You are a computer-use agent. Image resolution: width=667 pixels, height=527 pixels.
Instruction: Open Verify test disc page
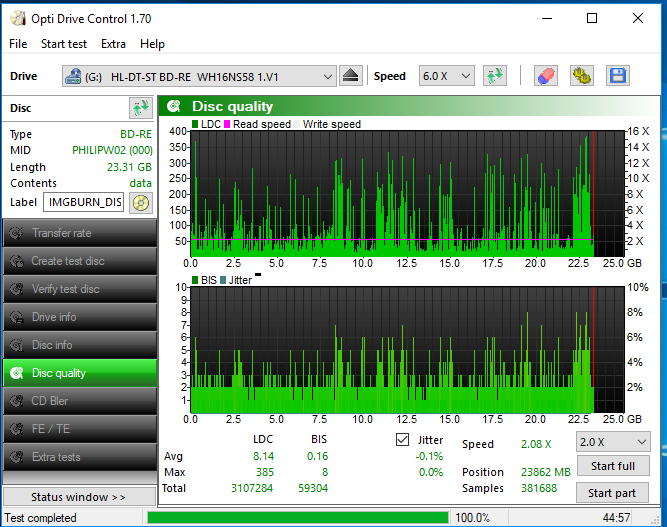pyautogui.click(x=80, y=289)
